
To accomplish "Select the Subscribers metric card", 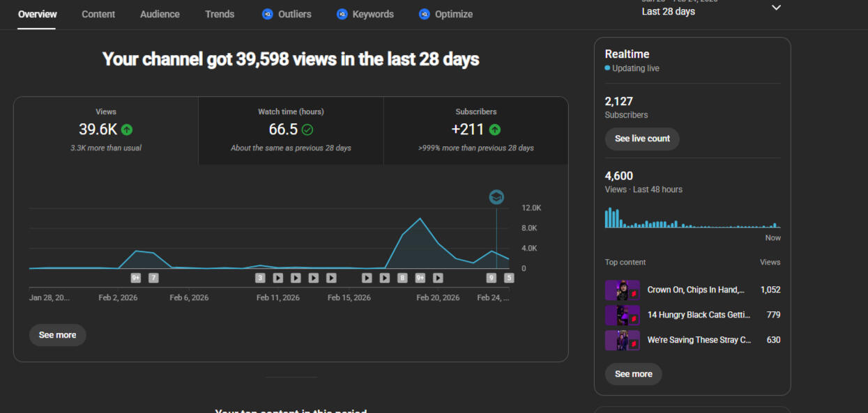I will [475, 130].
